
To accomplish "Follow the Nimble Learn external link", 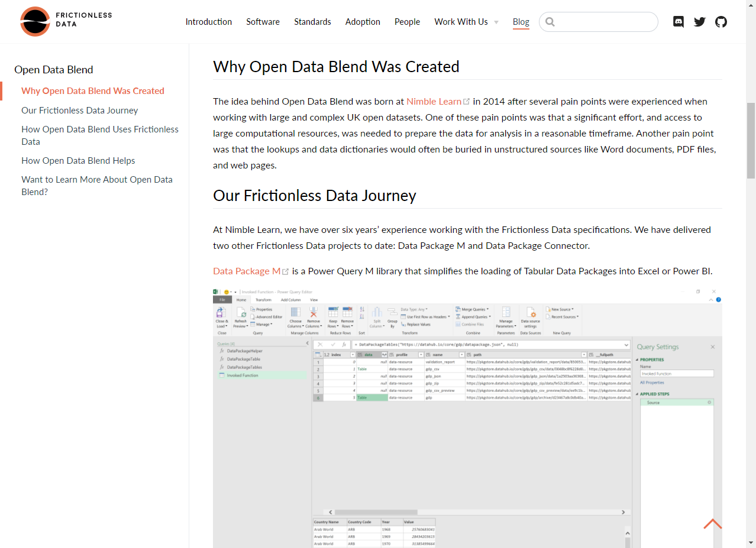I will tap(438, 102).
